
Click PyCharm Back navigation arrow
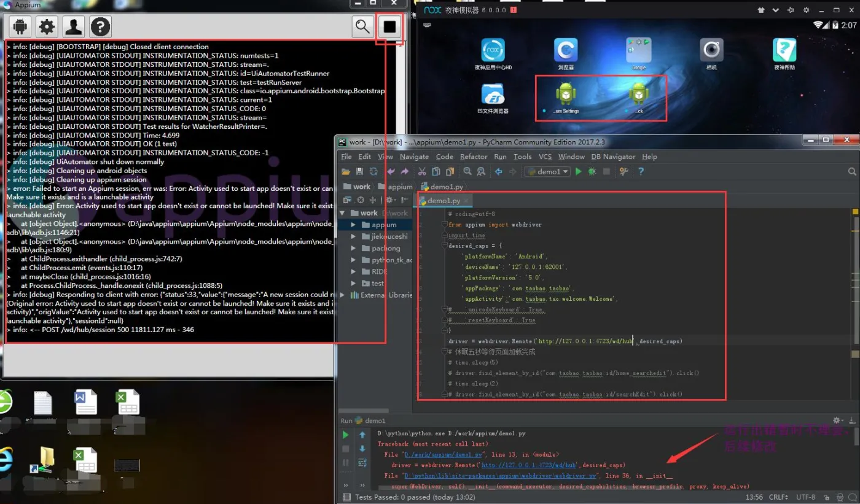(x=499, y=172)
